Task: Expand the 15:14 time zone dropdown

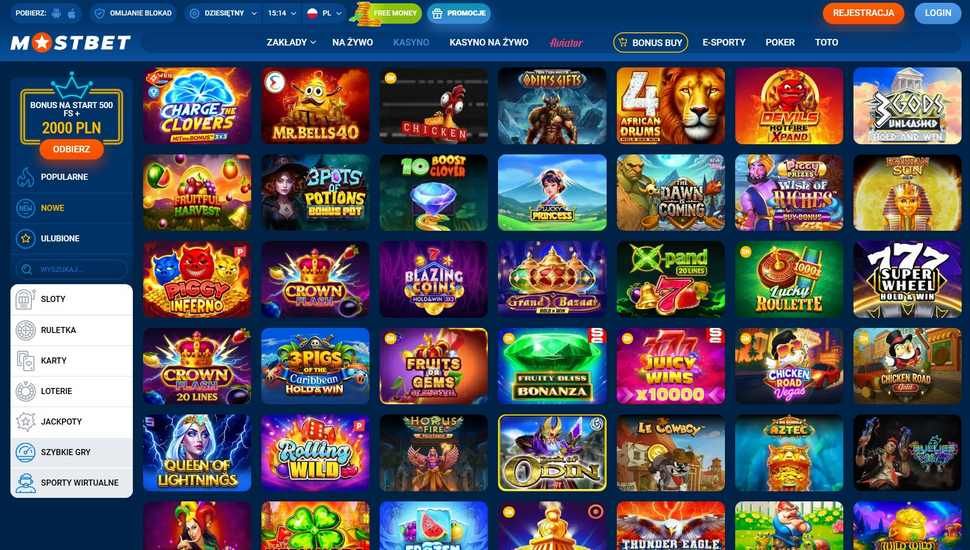Action: click(x=282, y=13)
